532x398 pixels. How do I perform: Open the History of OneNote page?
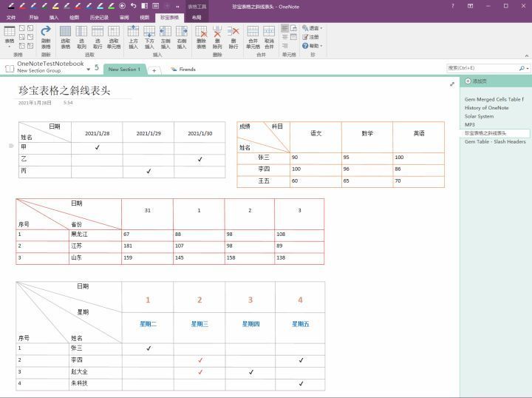tap(486, 108)
